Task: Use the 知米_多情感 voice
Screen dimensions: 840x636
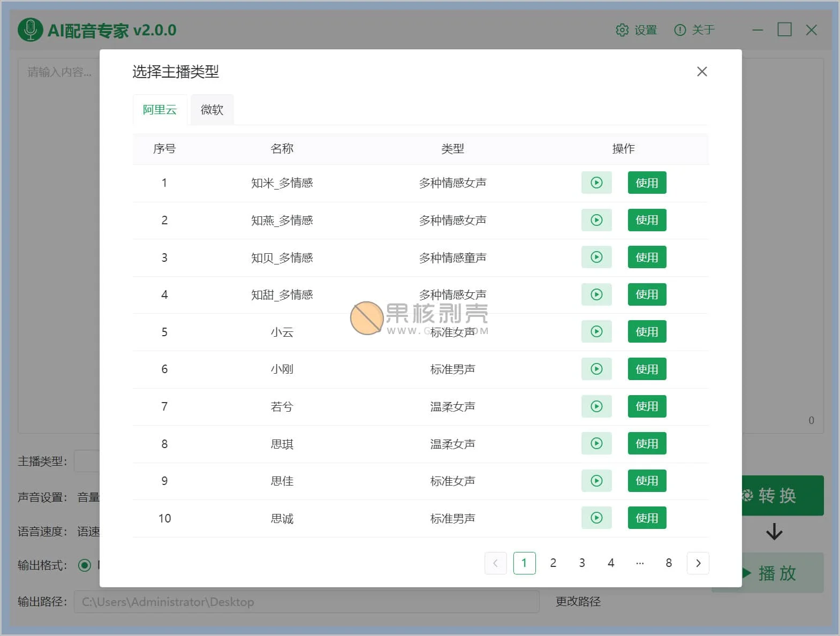Action: point(647,183)
